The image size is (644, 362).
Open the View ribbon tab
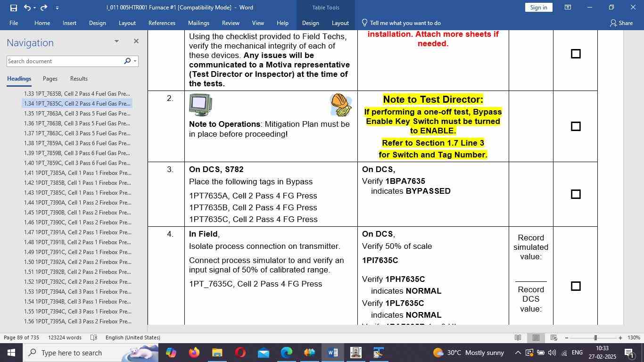tap(258, 23)
